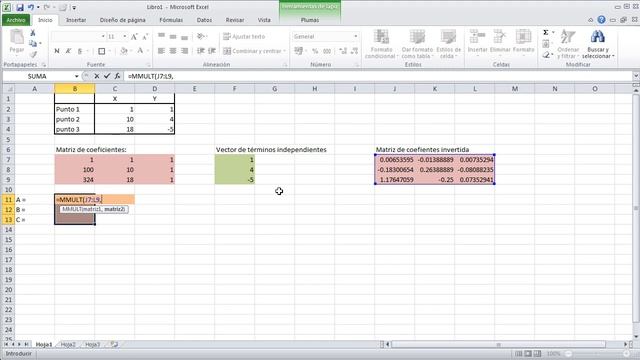Click the Format Painter brush icon
Viewport: 640px width, 360px height.
[x=33, y=54]
